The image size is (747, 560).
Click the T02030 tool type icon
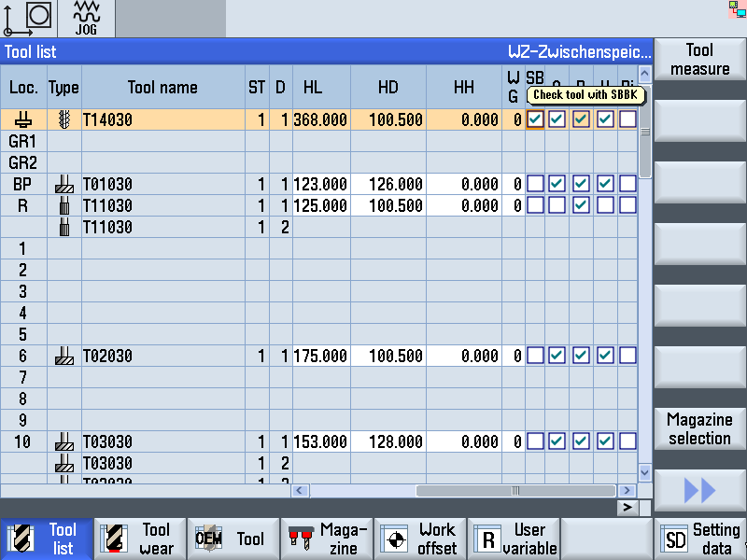tap(64, 356)
